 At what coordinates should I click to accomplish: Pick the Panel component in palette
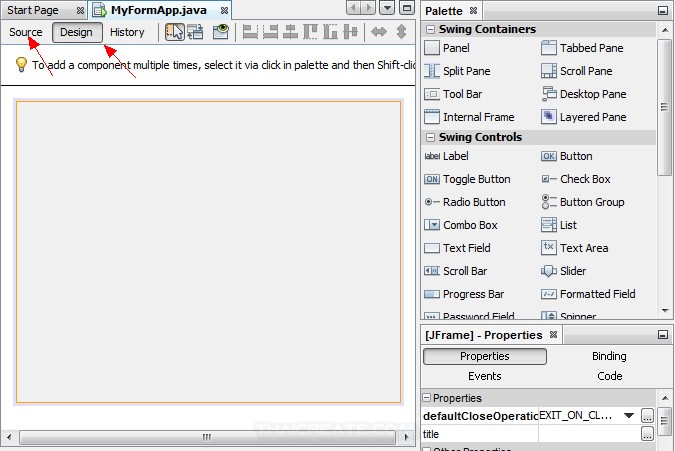tap(447, 48)
